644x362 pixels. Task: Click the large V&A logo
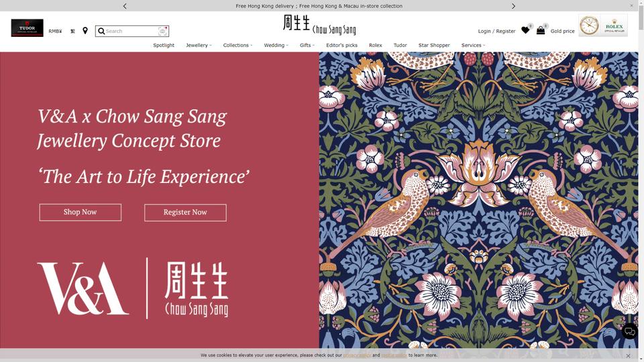(83, 288)
